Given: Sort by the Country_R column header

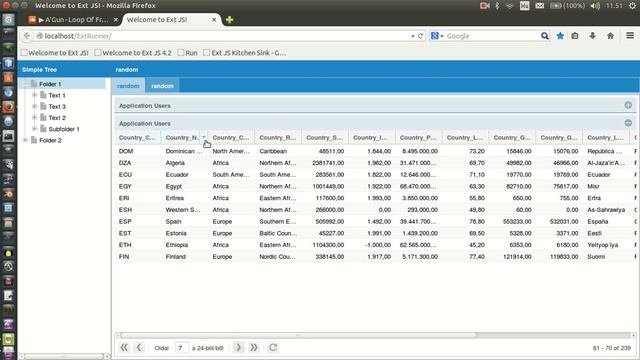Looking at the screenshot, I should click(278, 138).
